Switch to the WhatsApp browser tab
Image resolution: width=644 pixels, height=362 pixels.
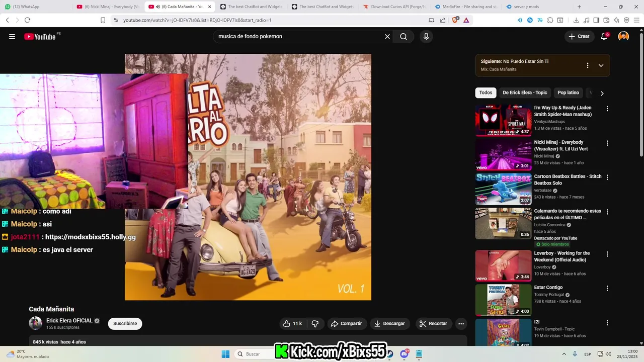pos(36,7)
